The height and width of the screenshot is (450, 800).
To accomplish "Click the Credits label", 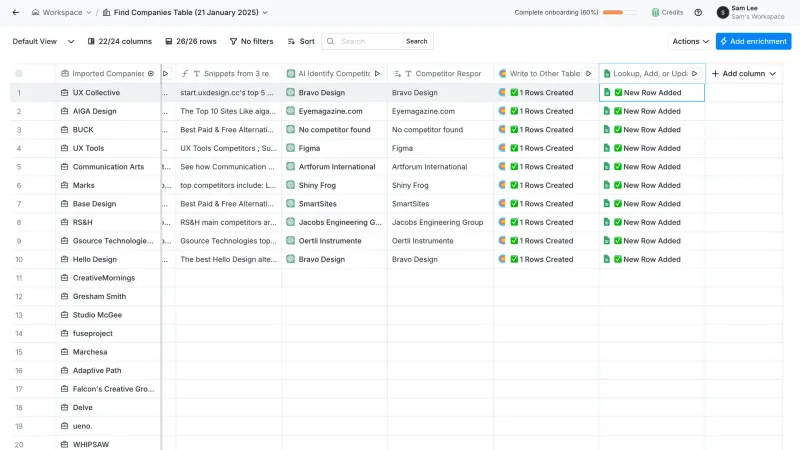I will 672,12.
